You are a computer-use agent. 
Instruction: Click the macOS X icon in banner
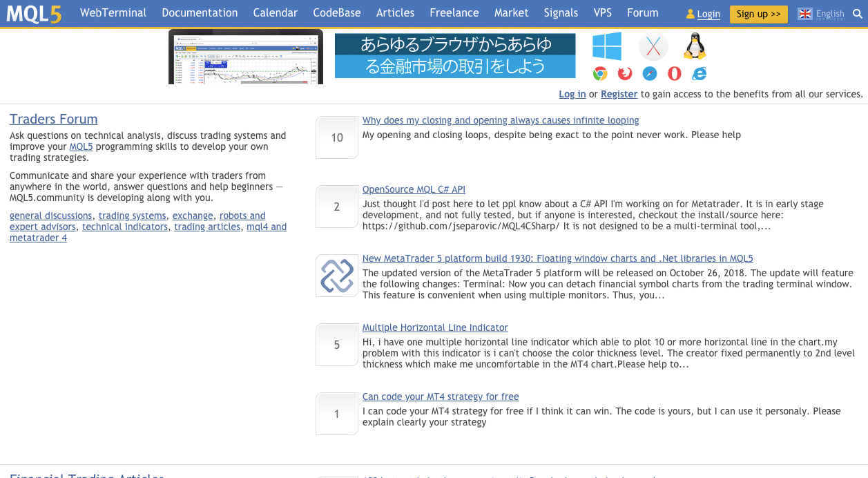653,47
